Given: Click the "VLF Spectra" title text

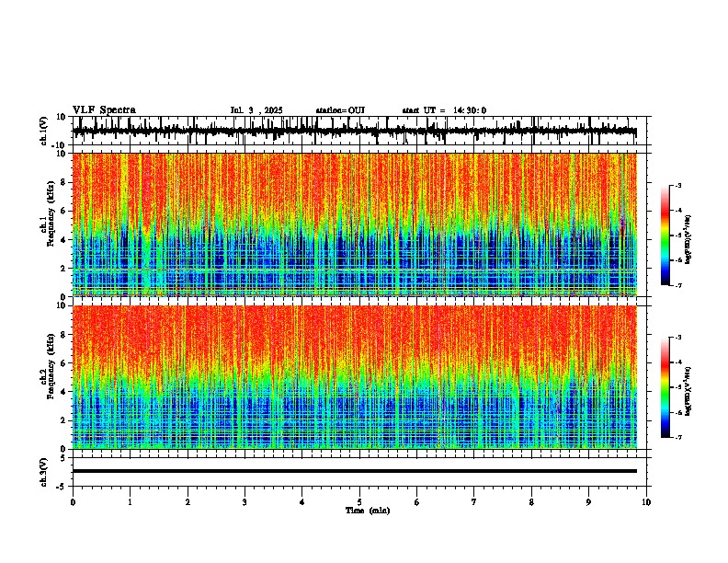Looking at the screenshot, I should point(104,110).
